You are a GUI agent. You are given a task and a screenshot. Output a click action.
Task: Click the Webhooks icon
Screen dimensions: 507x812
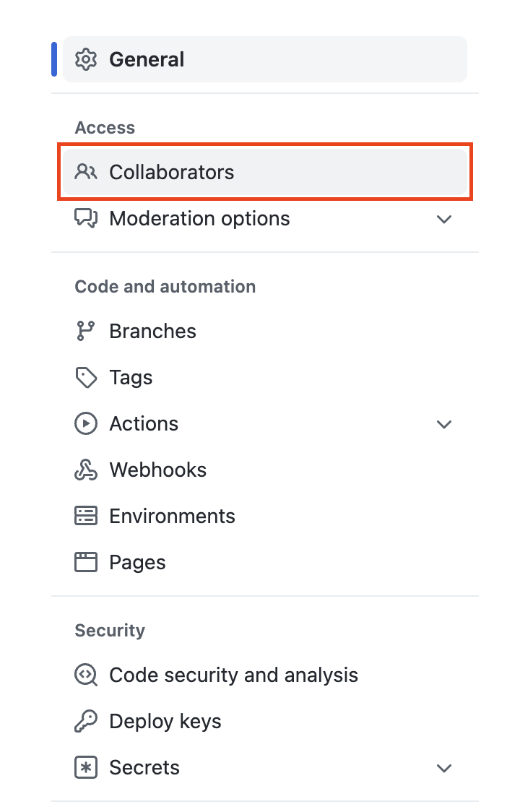click(85, 470)
